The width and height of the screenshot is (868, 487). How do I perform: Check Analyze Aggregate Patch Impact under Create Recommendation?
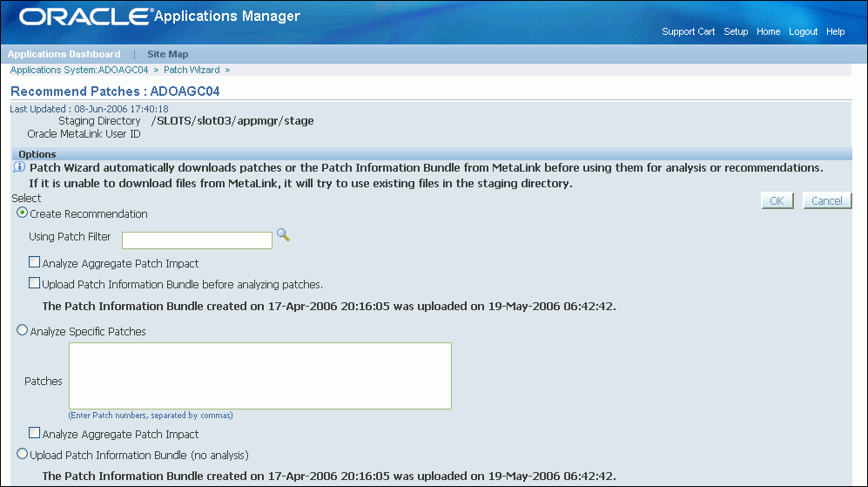tap(34, 262)
